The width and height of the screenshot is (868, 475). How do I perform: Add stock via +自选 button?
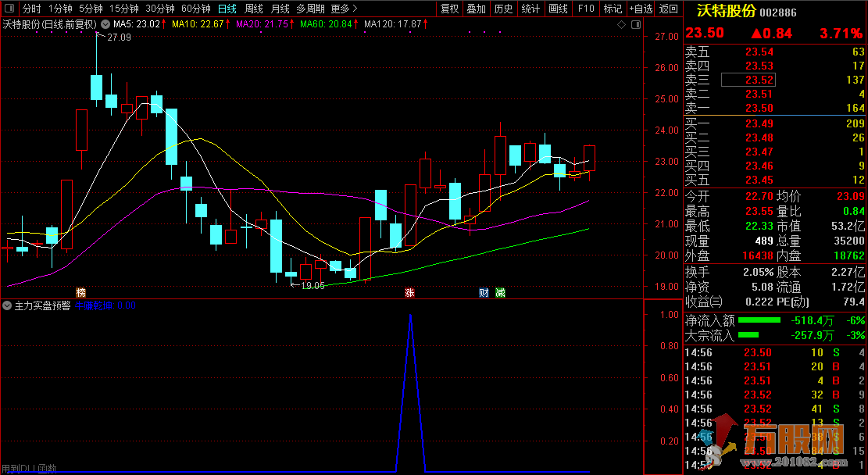point(641,9)
